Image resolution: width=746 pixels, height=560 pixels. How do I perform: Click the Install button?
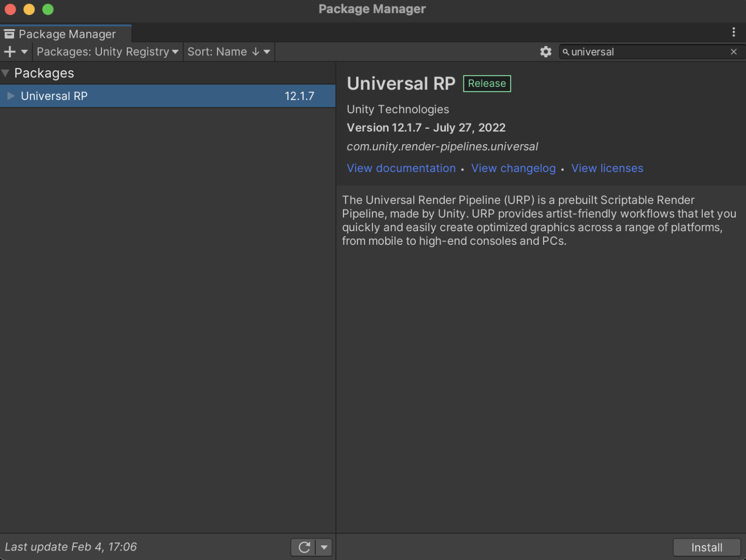(707, 547)
